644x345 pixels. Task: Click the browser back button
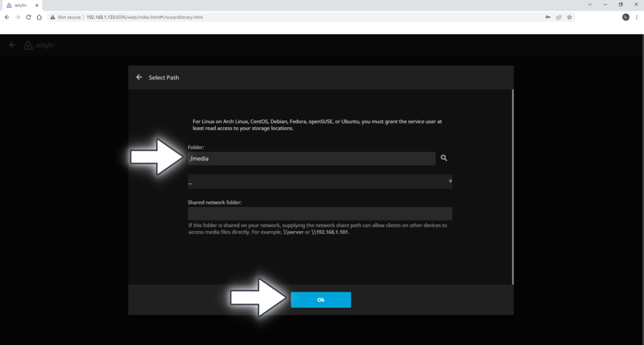pyautogui.click(x=7, y=17)
